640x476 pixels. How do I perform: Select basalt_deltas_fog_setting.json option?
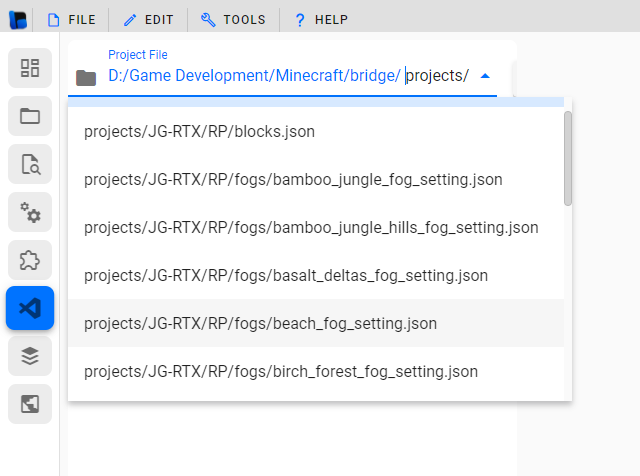coord(316,276)
